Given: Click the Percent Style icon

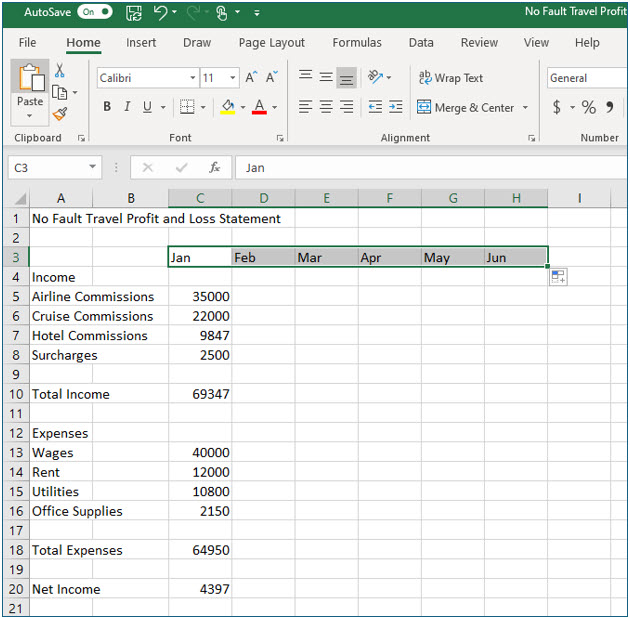Looking at the screenshot, I should click(589, 107).
